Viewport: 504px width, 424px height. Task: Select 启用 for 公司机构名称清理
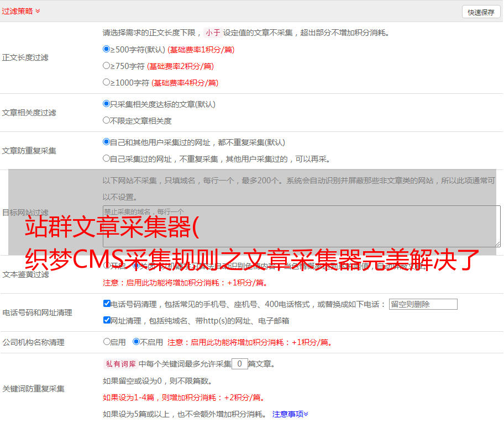click(107, 341)
